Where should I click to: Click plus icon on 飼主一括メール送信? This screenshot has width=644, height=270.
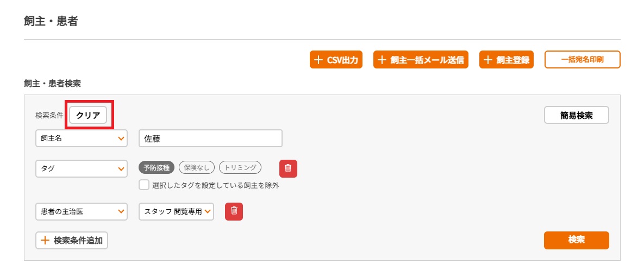coord(382,60)
